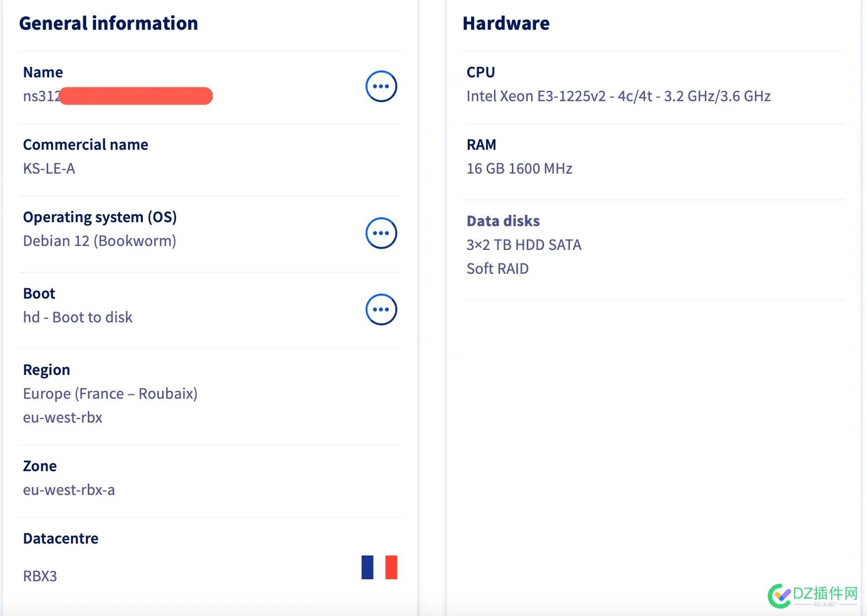Click the redacted server name
This screenshot has width=867, height=616.
tap(118, 96)
